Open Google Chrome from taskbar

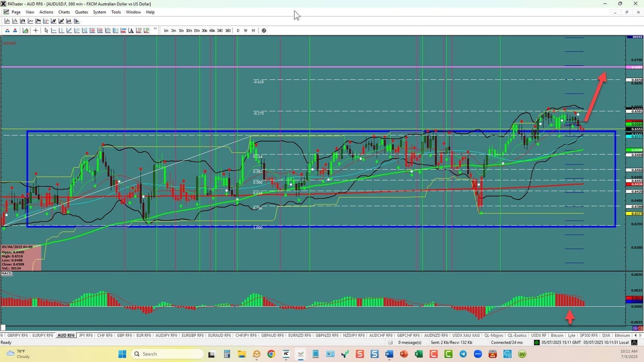pos(271,354)
